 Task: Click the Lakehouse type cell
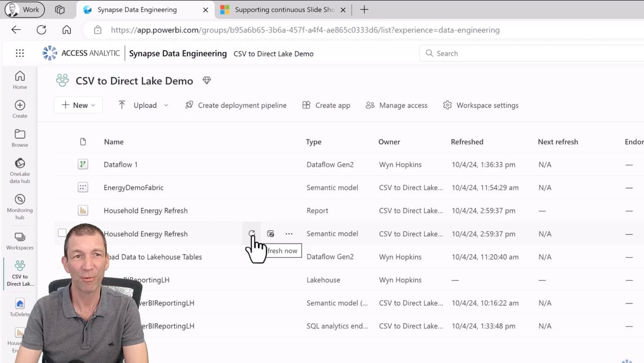click(323, 280)
